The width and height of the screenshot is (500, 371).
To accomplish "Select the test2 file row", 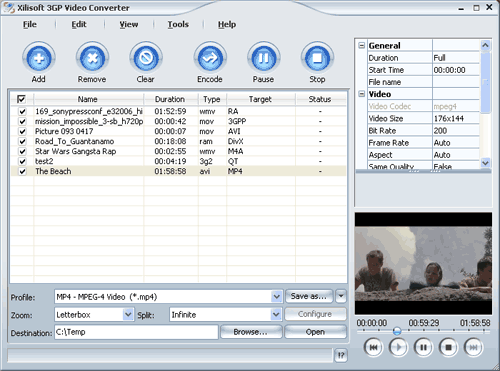I will [178, 161].
